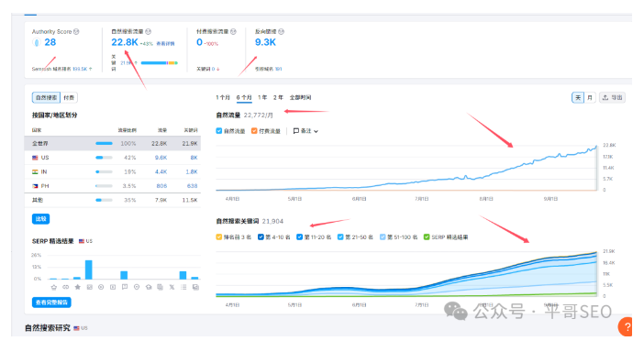Click the info icon next to 反向链接
The width and height of the screenshot is (644, 352).
[x=282, y=31]
